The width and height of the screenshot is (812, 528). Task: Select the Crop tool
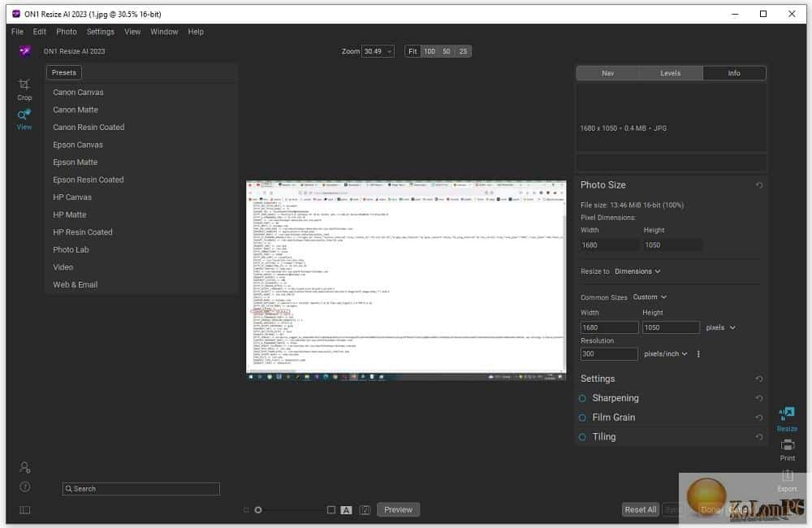[x=24, y=89]
